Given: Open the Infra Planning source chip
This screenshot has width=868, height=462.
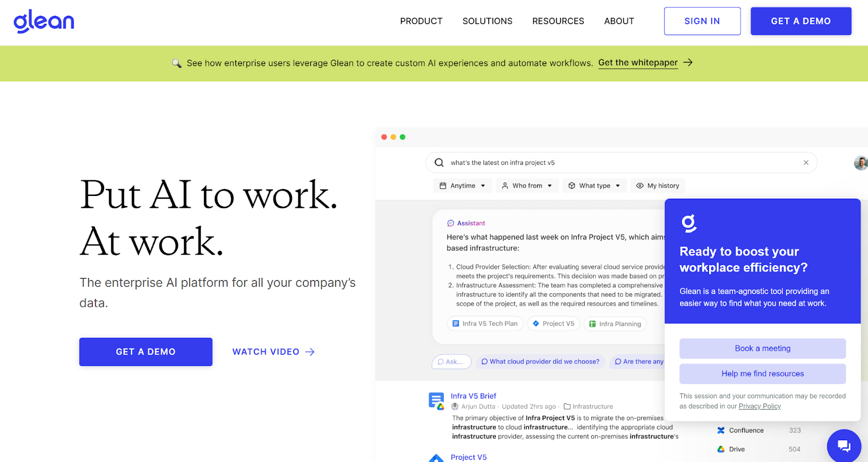Looking at the screenshot, I should [x=615, y=324].
